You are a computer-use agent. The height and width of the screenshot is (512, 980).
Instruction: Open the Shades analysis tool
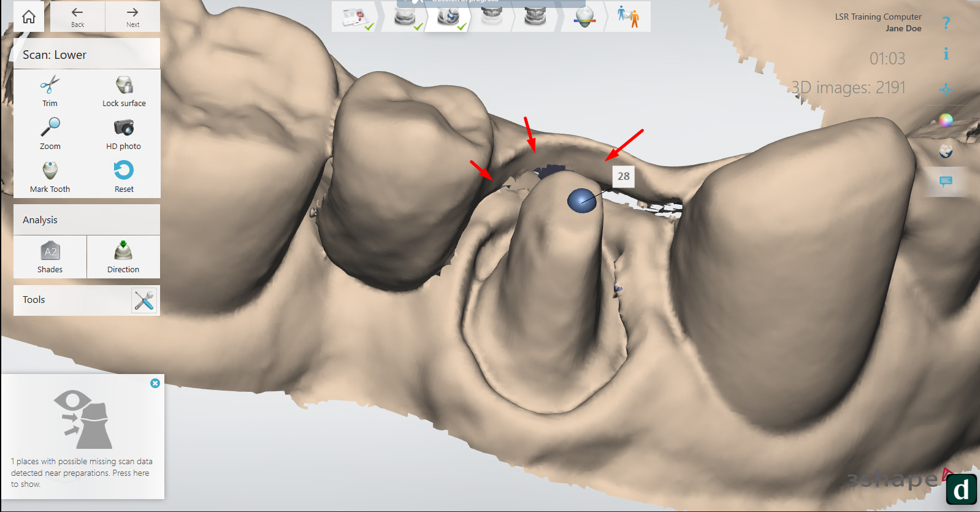click(x=50, y=257)
